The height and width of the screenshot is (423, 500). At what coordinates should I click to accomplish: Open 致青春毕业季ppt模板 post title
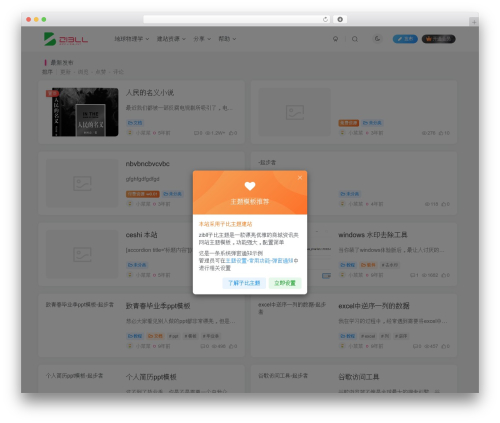[x=158, y=306]
